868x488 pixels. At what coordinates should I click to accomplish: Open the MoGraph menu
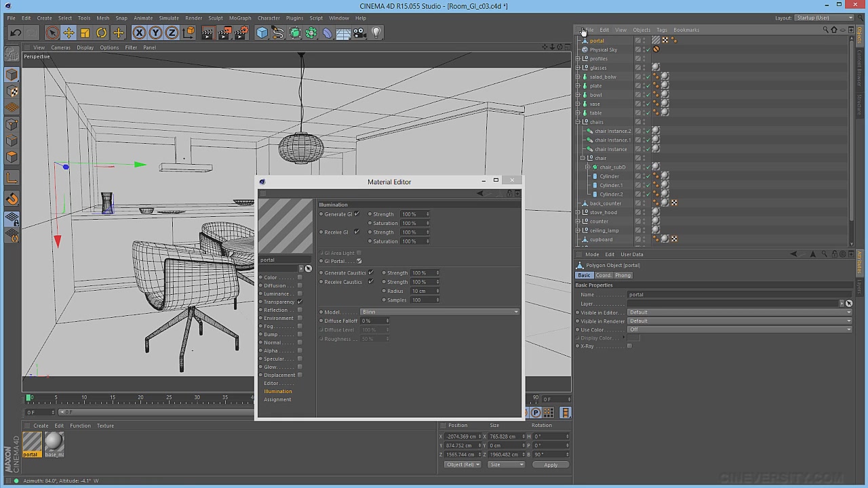coord(240,18)
